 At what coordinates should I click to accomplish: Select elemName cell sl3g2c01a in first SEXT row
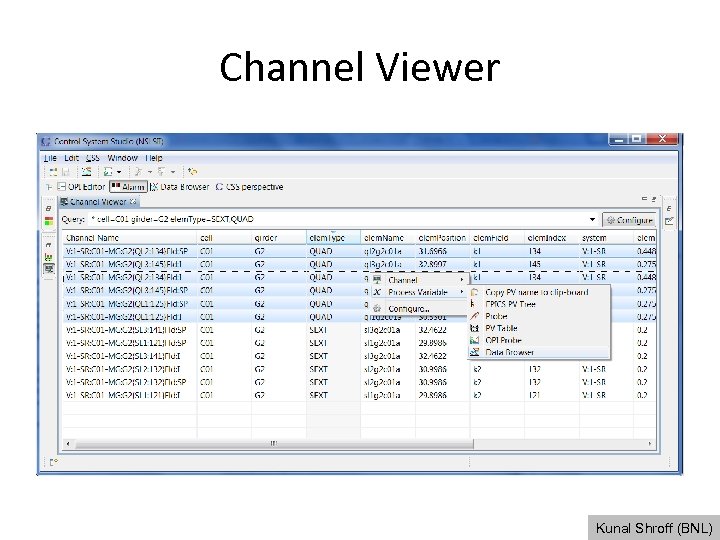pyautogui.click(x=382, y=330)
